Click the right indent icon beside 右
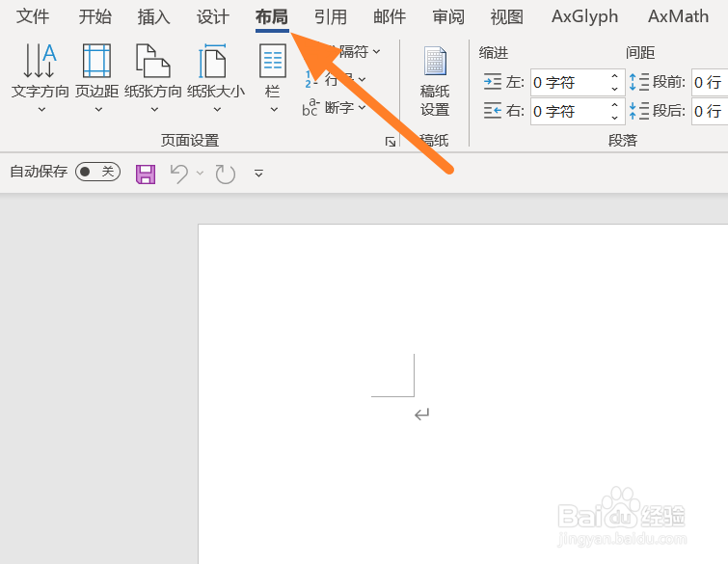 pos(492,111)
